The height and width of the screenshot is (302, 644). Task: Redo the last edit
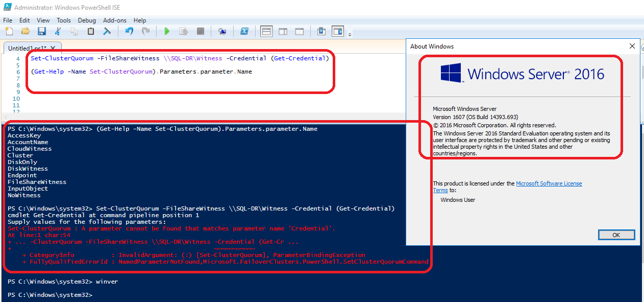(145, 31)
